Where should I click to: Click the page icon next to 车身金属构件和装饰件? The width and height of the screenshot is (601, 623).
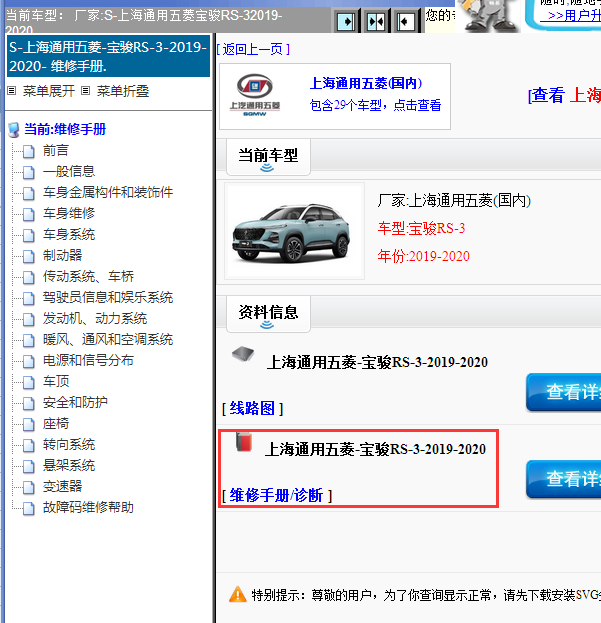tap(28, 193)
